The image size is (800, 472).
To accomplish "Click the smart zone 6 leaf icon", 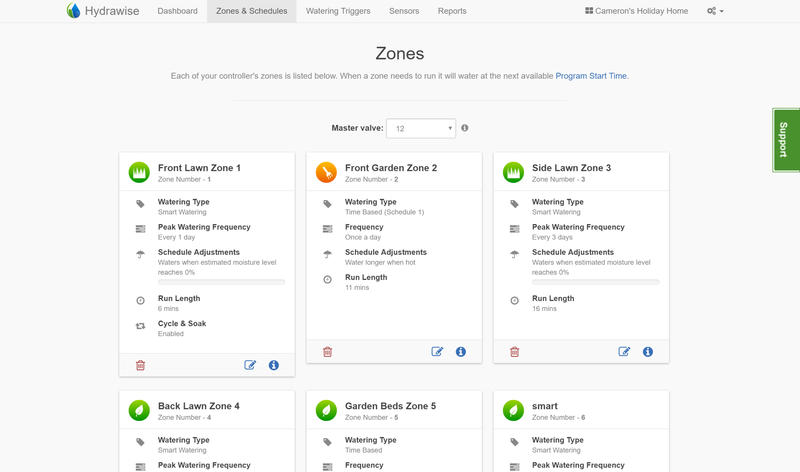I will pos(513,410).
